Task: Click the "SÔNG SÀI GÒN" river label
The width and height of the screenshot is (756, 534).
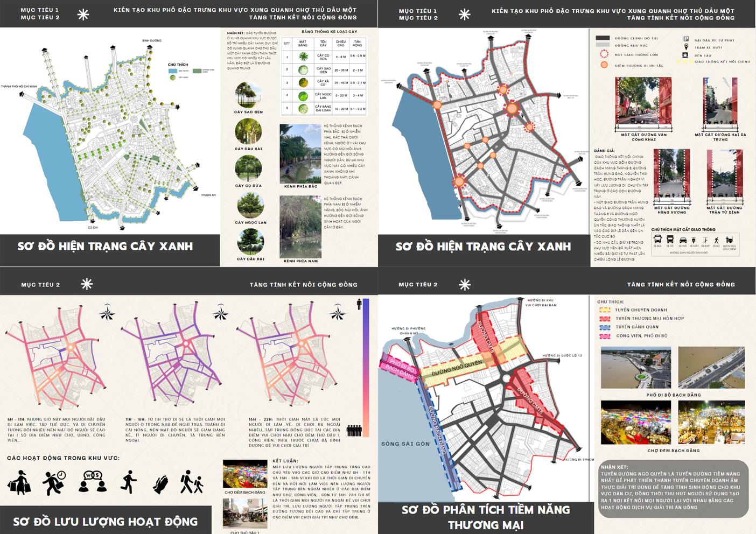Action: tap(405, 444)
